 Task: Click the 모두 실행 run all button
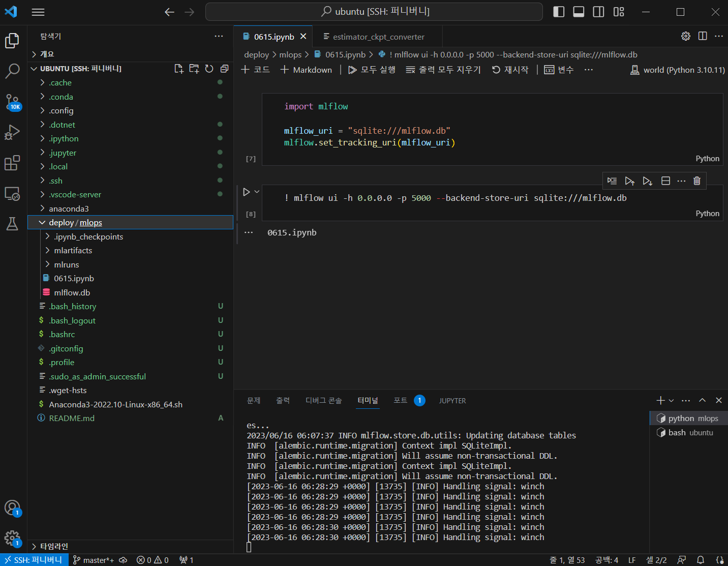click(372, 70)
